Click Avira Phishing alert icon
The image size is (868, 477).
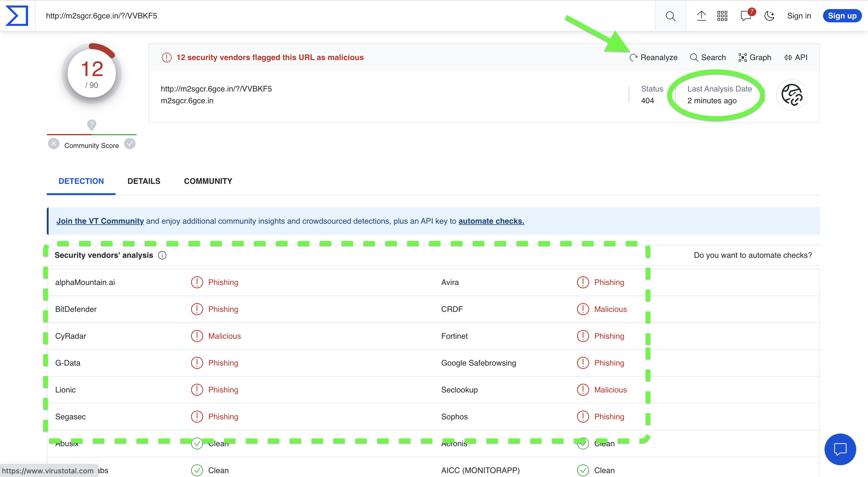pyautogui.click(x=582, y=282)
